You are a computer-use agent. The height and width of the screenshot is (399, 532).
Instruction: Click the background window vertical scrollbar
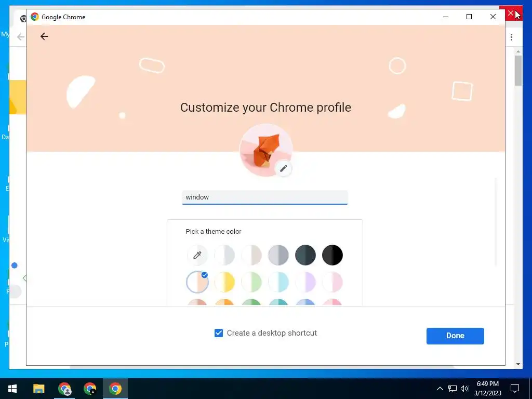[x=518, y=71]
